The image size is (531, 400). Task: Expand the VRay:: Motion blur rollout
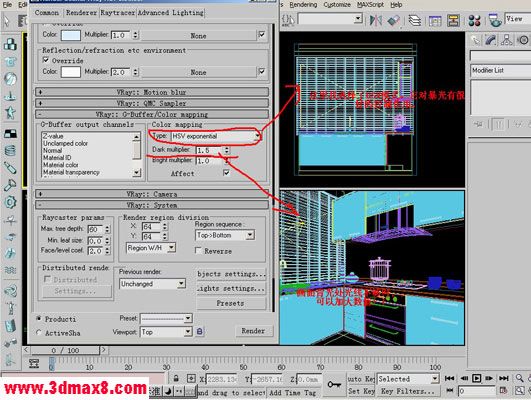pyautogui.click(x=152, y=92)
